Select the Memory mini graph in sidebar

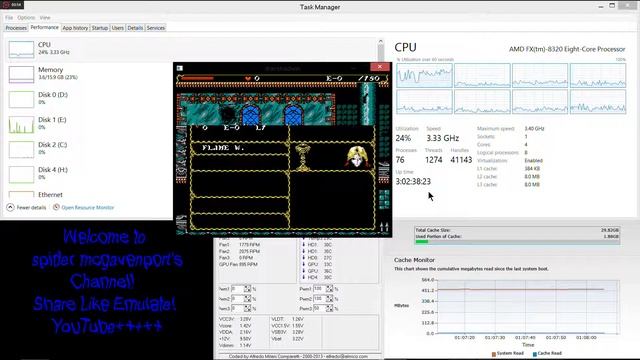click(x=21, y=74)
